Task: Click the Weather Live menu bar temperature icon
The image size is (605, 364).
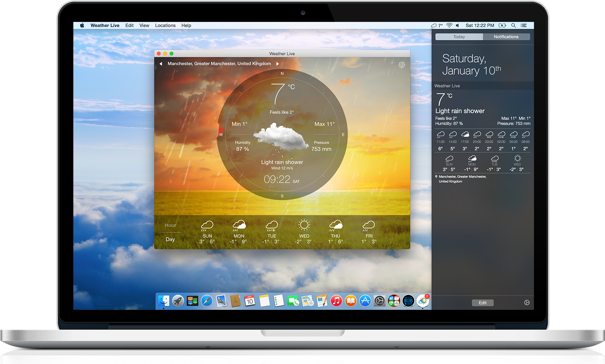Action: [436, 26]
